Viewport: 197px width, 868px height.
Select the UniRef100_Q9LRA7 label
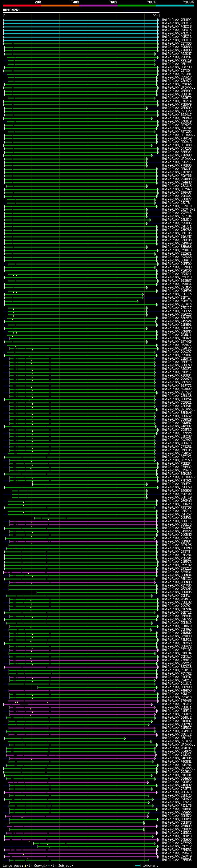(177, 57)
